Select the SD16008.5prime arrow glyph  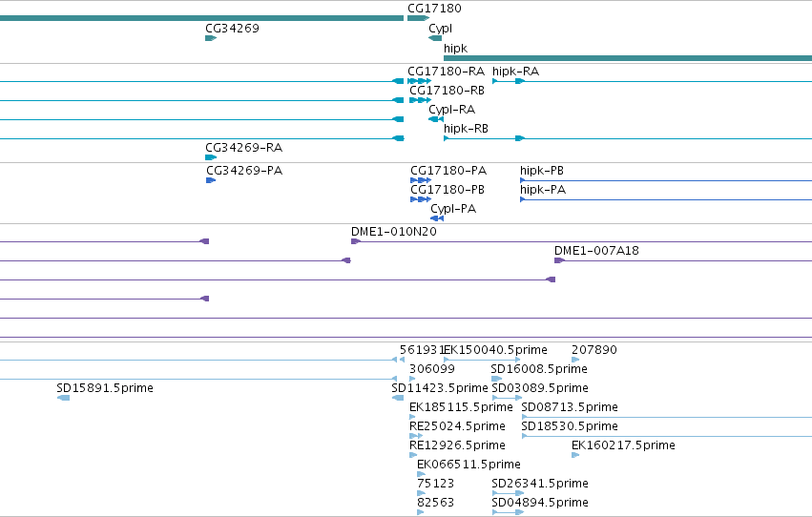tap(496, 379)
